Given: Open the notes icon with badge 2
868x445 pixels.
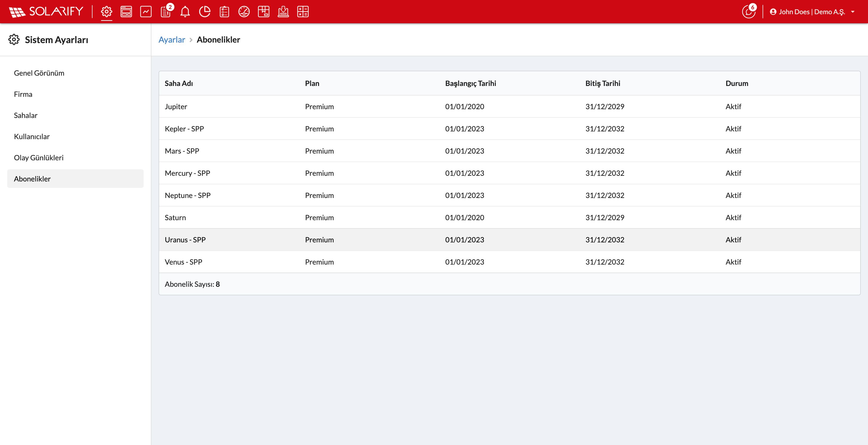Looking at the screenshot, I should [166, 12].
